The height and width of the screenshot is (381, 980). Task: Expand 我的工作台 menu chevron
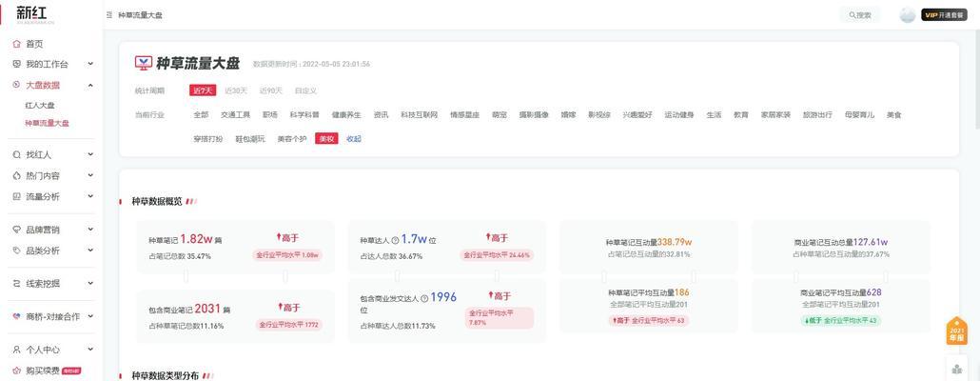[x=90, y=64]
